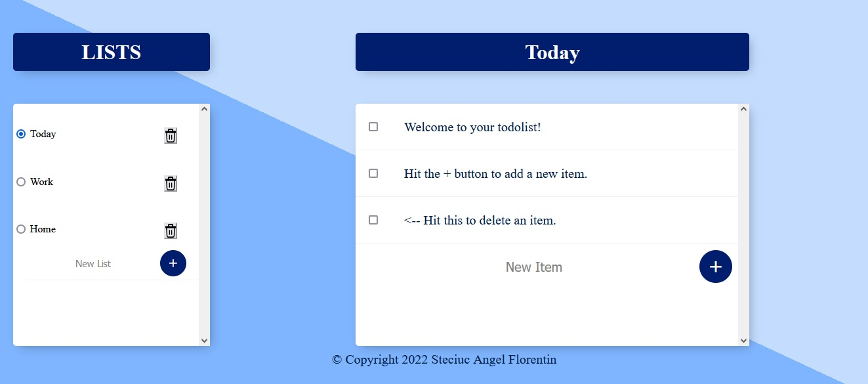Hit the plus button to add new item
Image resolution: width=868 pixels, height=384 pixels.
pos(715,267)
